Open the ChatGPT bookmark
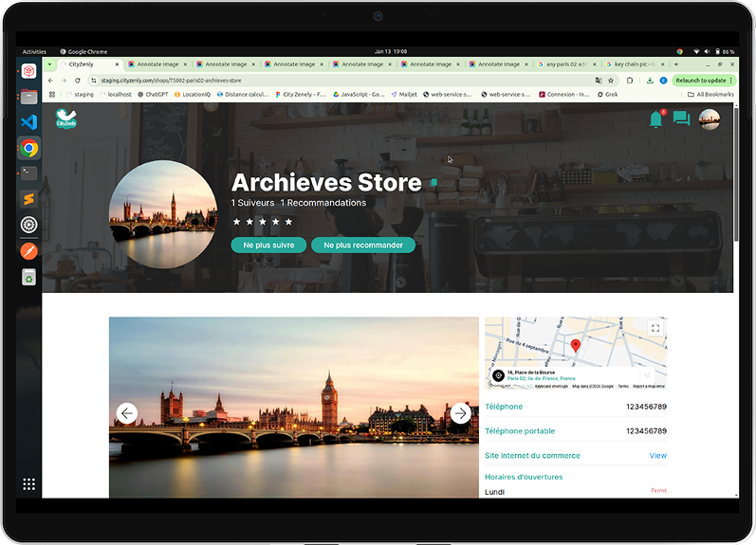756x545 pixels. pos(154,95)
